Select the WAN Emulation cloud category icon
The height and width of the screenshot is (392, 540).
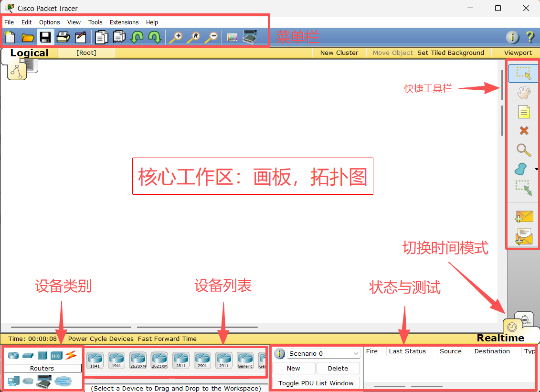[x=28, y=381]
